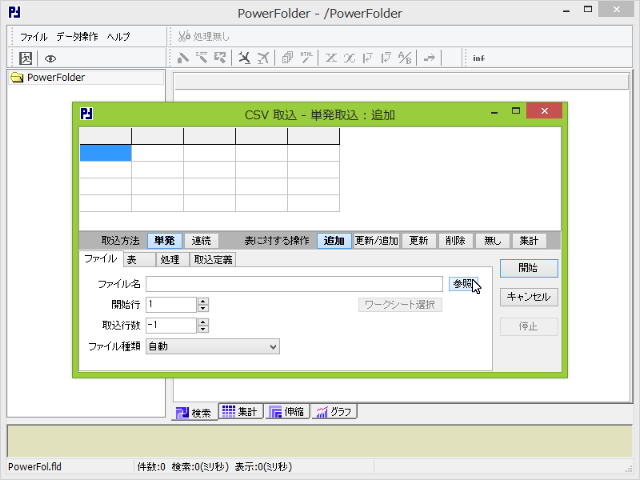
Task: Click the small arrow icon left of inf
Action: (x=429, y=58)
